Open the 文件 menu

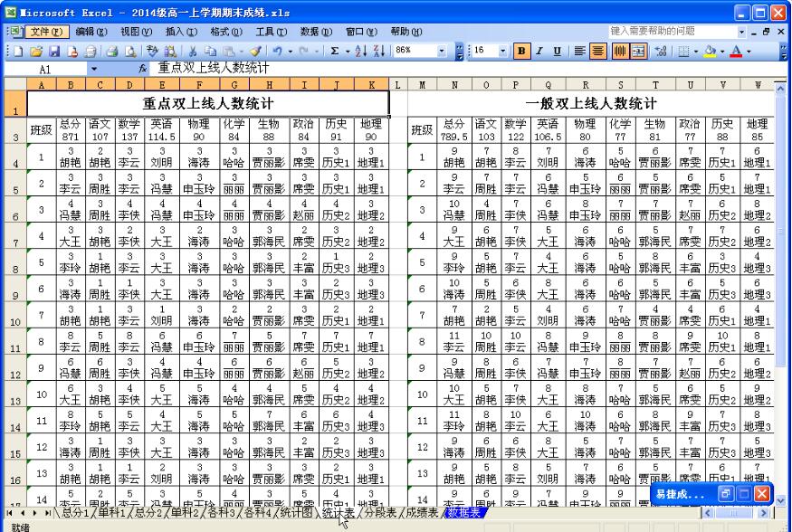(x=47, y=32)
